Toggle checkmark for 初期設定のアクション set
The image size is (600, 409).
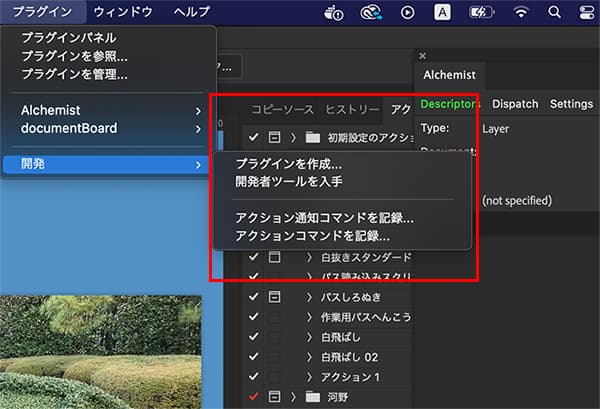pyautogui.click(x=253, y=137)
